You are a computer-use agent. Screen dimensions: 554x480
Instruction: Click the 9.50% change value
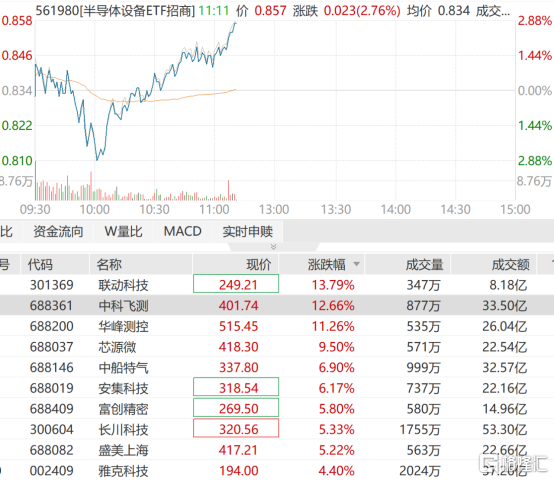[x=336, y=347]
